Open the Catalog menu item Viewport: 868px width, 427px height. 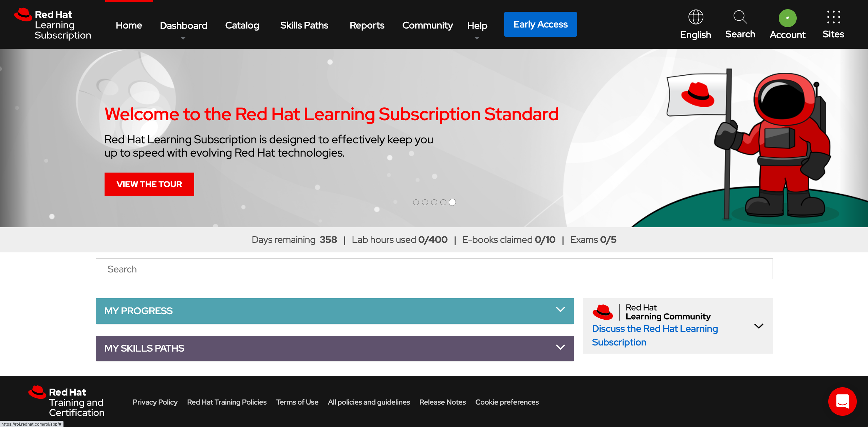tap(242, 25)
